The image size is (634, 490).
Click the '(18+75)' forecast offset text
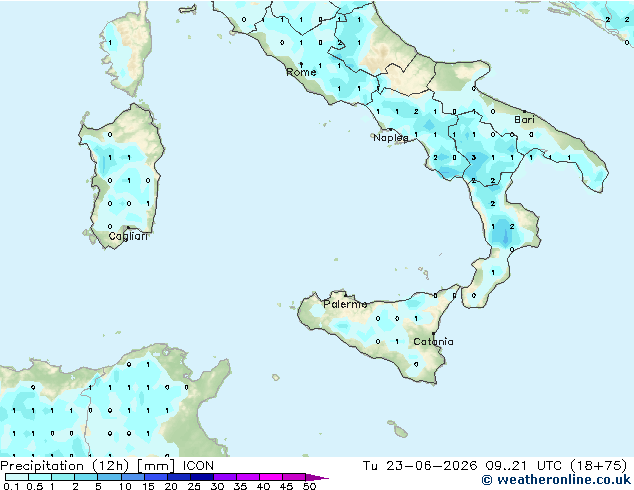tap(598, 466)
